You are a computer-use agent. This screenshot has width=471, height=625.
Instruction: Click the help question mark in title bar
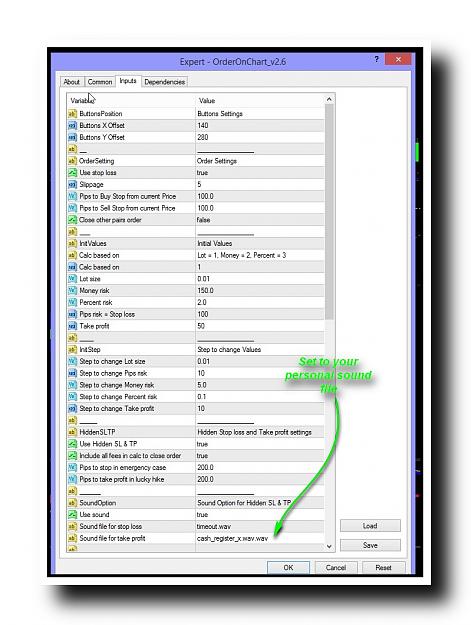coord(377,59)
